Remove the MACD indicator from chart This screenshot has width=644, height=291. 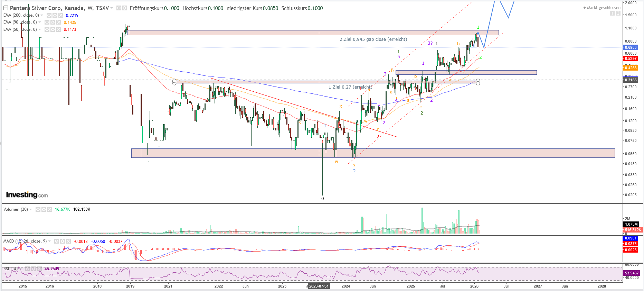point(68,241)
